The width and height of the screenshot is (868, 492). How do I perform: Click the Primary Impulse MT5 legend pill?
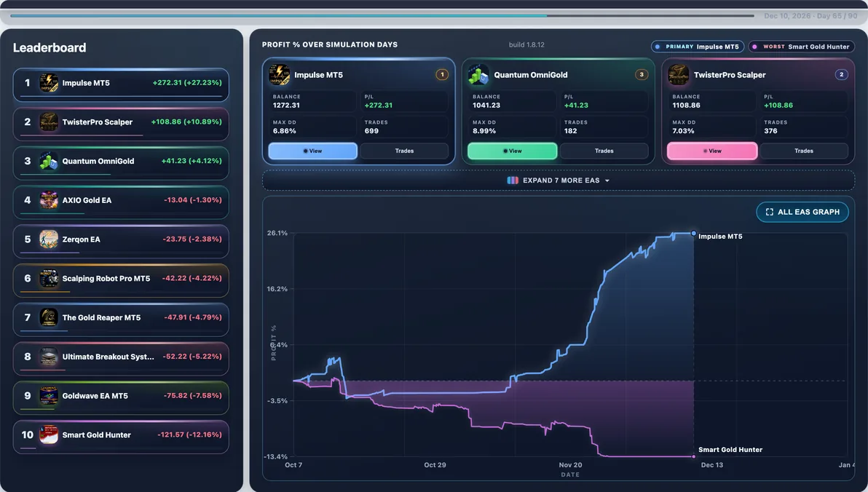coord(698,47)
